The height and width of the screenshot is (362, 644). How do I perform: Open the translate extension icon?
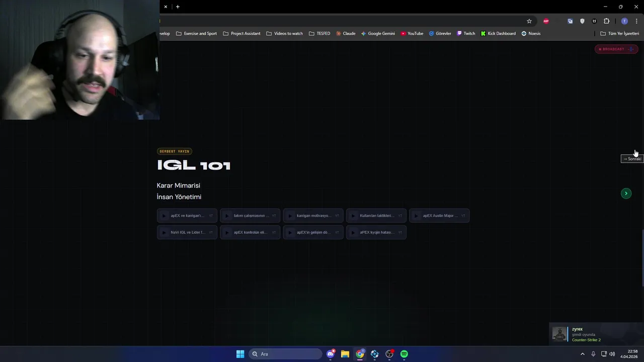tap(570, 21)
